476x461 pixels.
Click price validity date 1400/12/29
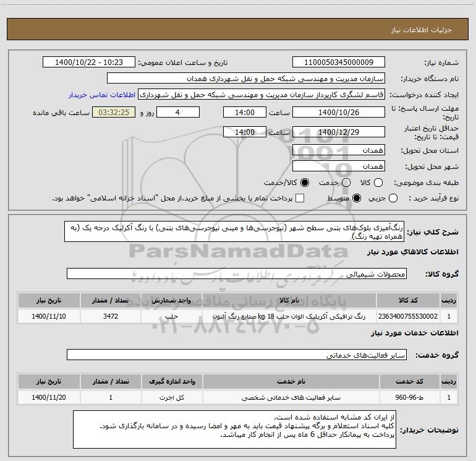click(x=339, y=132)
